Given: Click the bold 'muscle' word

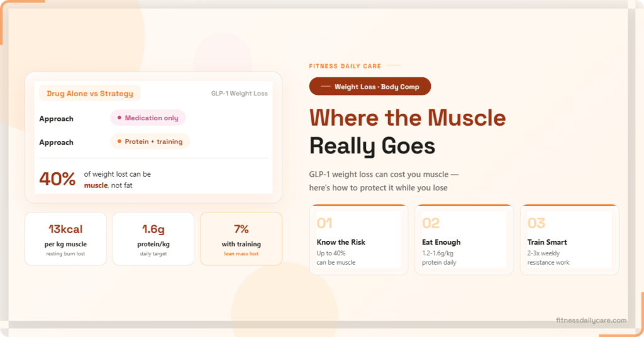Looking at the screenshot, I should [96, 185].
